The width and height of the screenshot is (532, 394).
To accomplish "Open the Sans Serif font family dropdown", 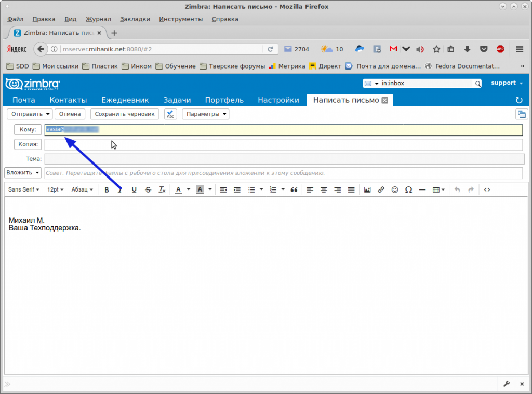I will pyautogui.click(x=24, y=190).
